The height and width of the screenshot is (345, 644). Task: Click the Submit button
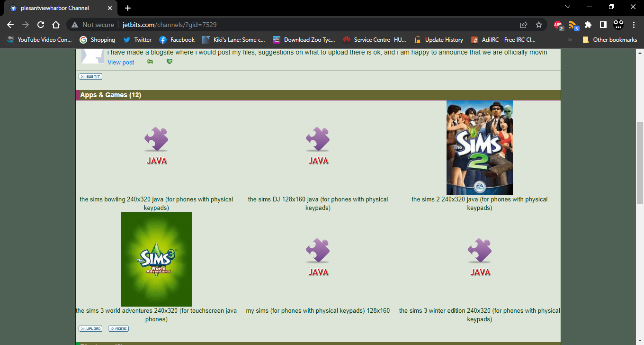[x=90, y=76]
